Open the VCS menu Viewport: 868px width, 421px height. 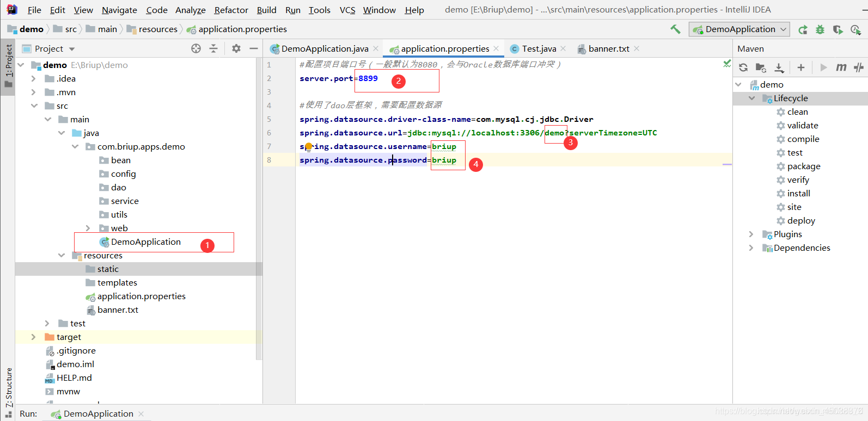(x=347, y=10)
